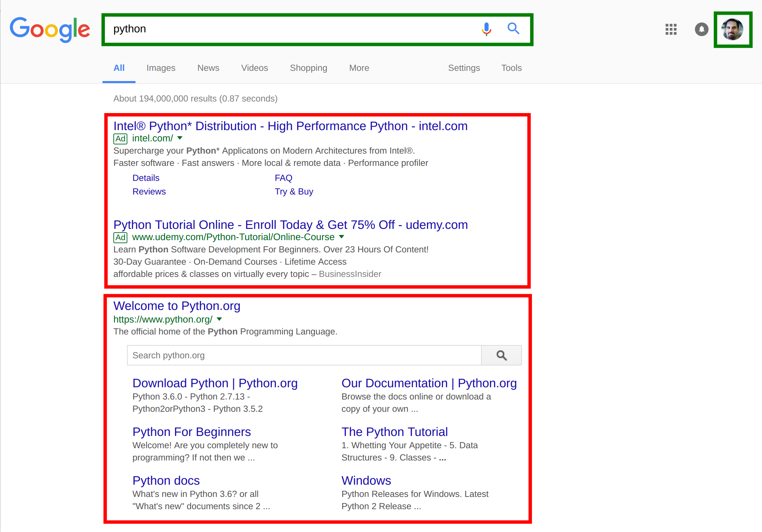Open the FAQ sitelink under Intel ad

tap(284, 178)
